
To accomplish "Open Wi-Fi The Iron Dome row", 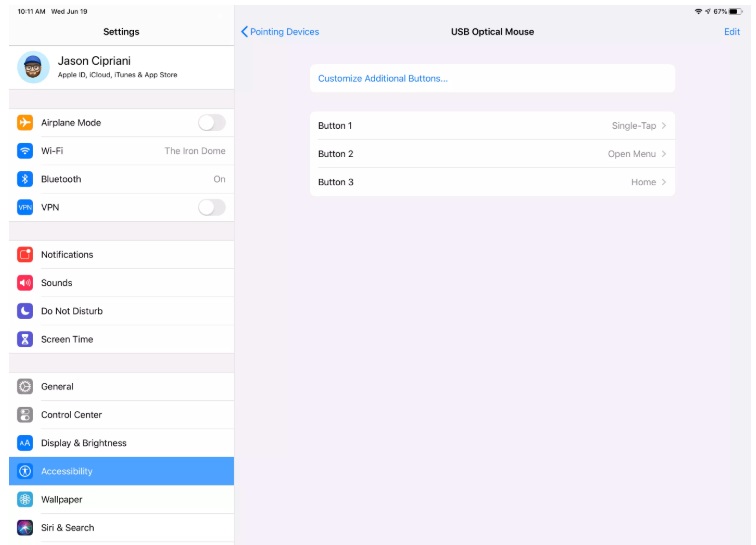I will 122,151.
